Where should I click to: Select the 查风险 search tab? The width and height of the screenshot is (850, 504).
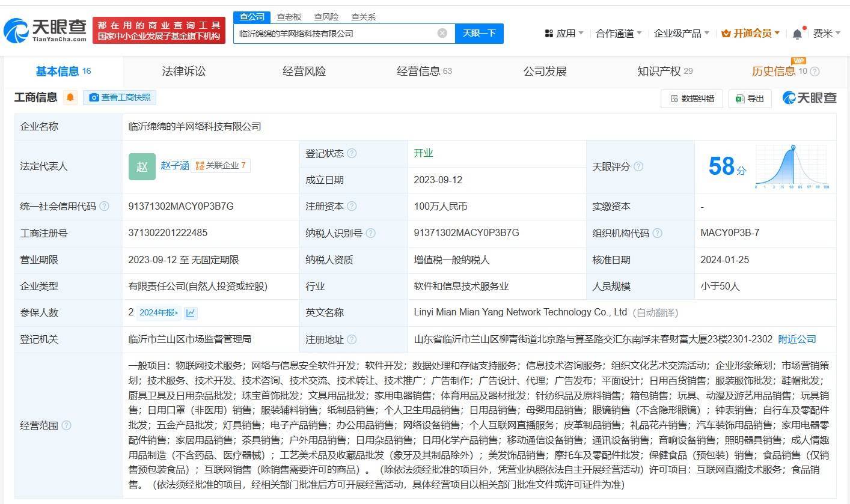(326, 17)
